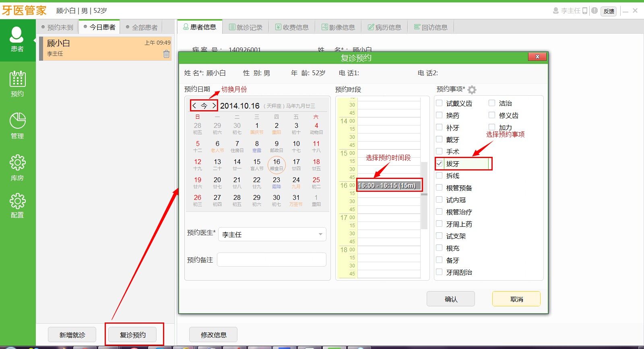Click the 新增就诊 button
Screen dimensions: 644x349
tap(72, 335)
